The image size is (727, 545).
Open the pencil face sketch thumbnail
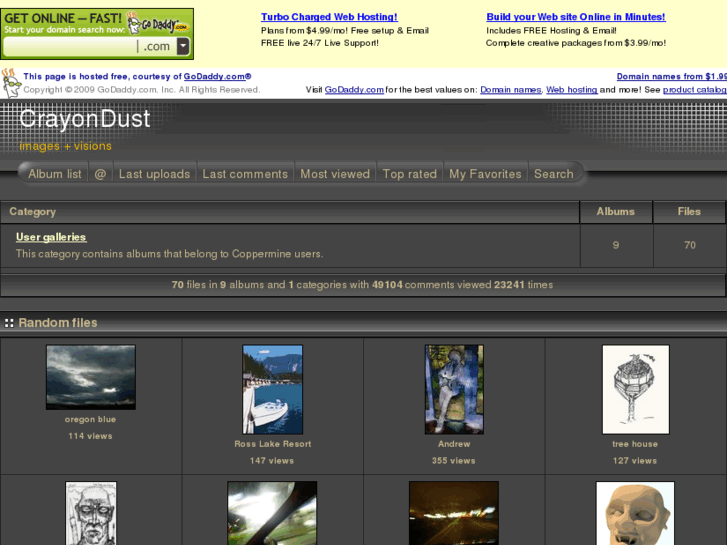click(x=91, y=513)
